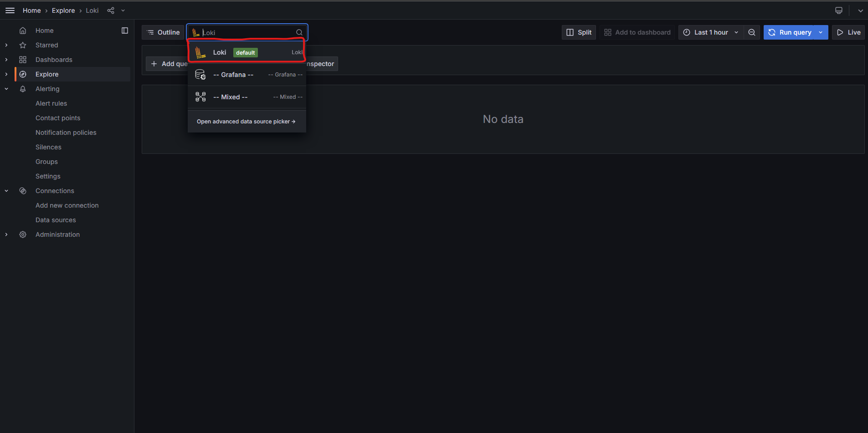The width and height of the screenshot is (868, 433).
Task: Click the Mixed data source icon
Action: pyautogui.click(x=200, y=97)
